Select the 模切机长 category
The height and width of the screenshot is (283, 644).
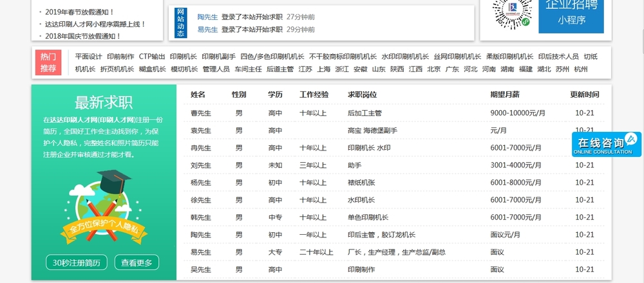[x=184, y=69]
